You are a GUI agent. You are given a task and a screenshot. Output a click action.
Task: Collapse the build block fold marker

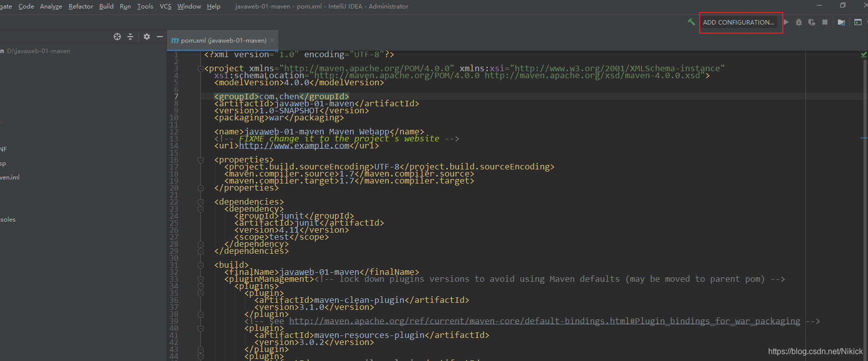200,265
